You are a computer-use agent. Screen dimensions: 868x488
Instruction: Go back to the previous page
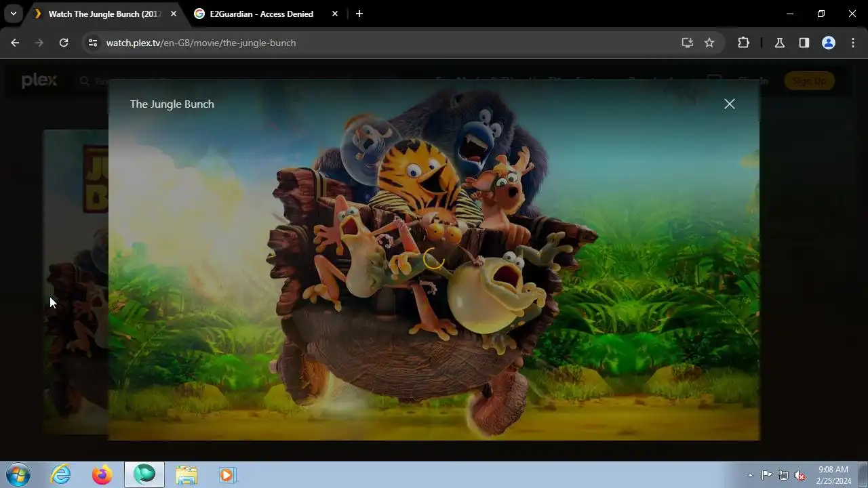pos(15,43)
